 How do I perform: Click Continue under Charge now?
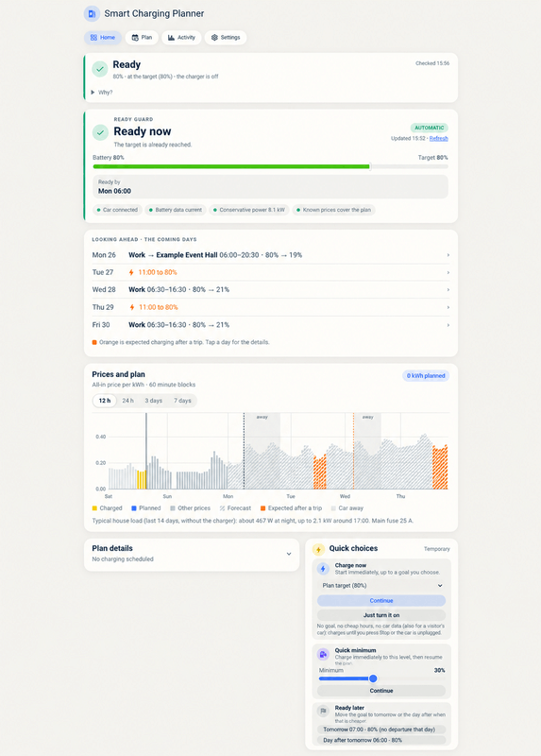[381, 601]
